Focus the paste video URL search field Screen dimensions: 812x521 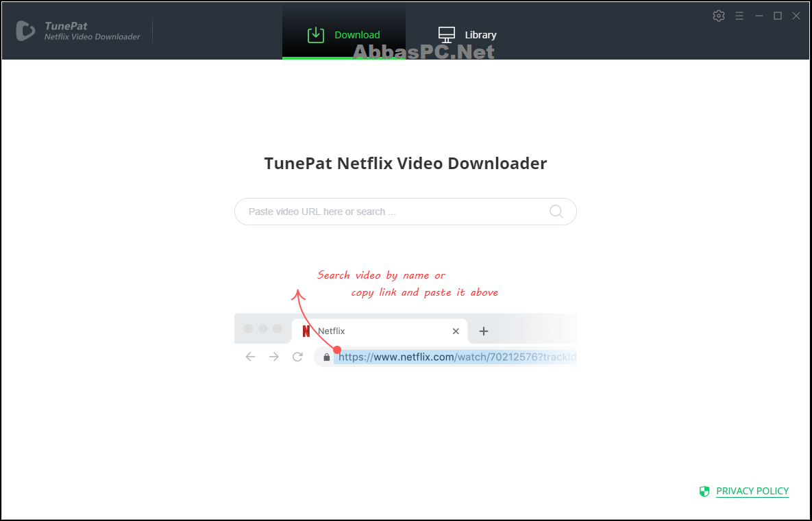coord(406,212)
